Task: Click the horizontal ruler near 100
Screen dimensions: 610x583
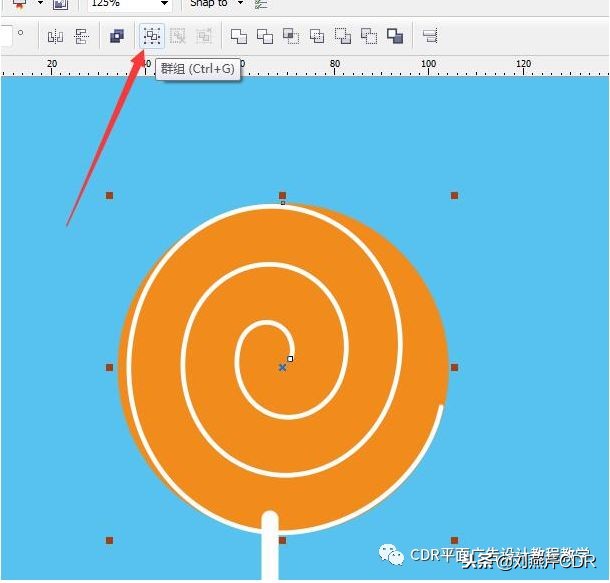Action: pyautogui.click(x=428, y=64)
